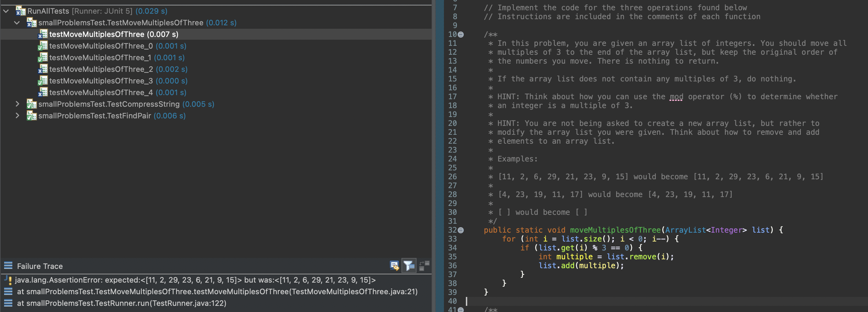The height and width of the screenshot is (312, 868).
Task: Collapse the RunAllTests tree node
Action: [5, 11]
